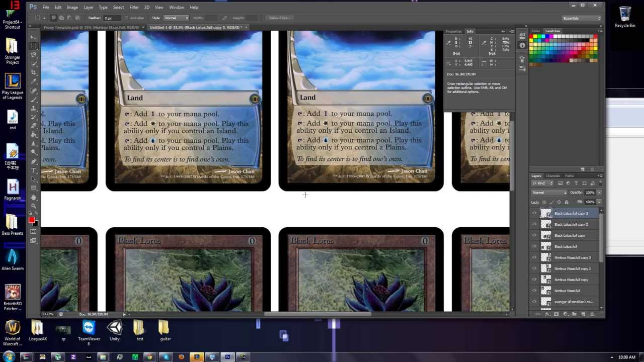This screenshot has height=362, width=644.
Task: Open the Essentials workspace dropdown
Action: point(582,18)
